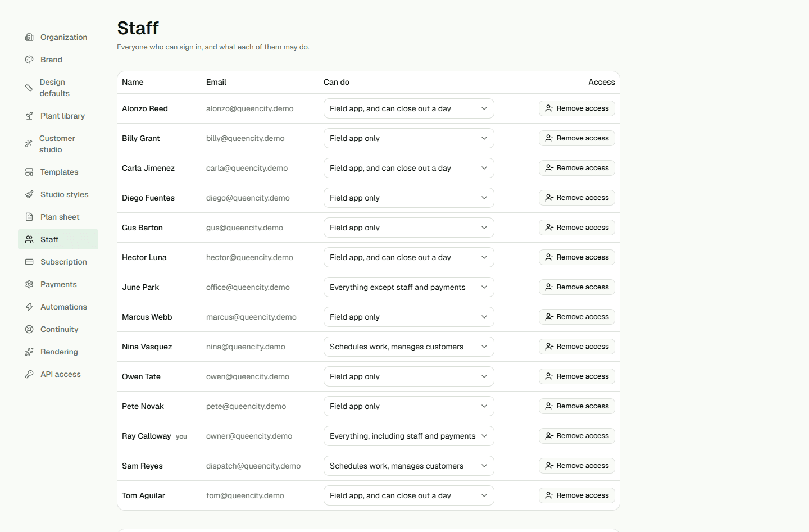Viewport: 809px width, 532px height.
Task: Click the remove-user icon in Alonzo Reed's row
Action: click(x=549, y=108)
